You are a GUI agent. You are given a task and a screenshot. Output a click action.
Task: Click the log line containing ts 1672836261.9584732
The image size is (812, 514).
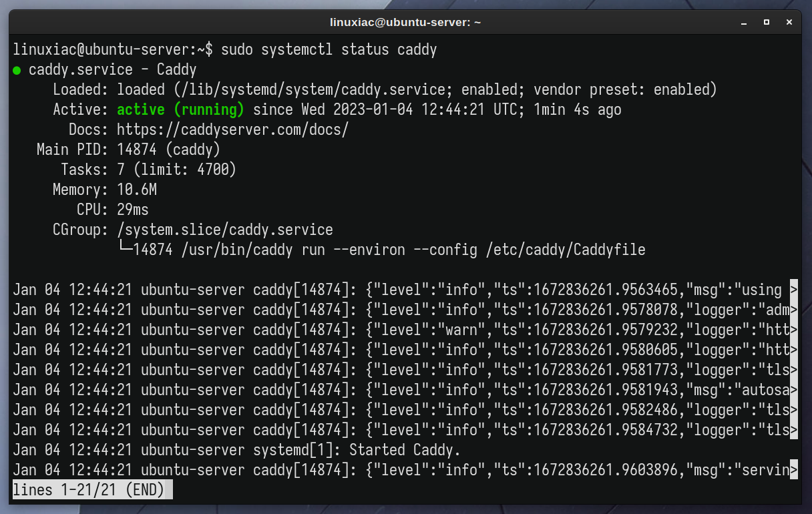pyautogui.click(x=405, y=430)
